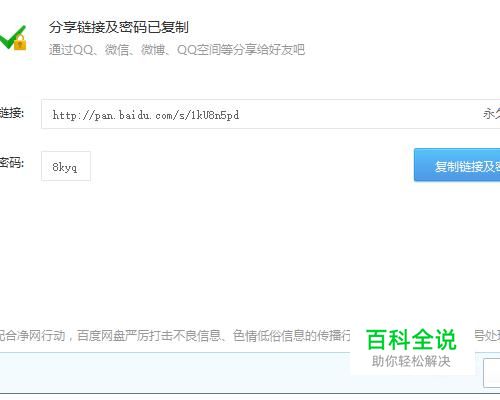Click the gold padlock badge icon

20,43
